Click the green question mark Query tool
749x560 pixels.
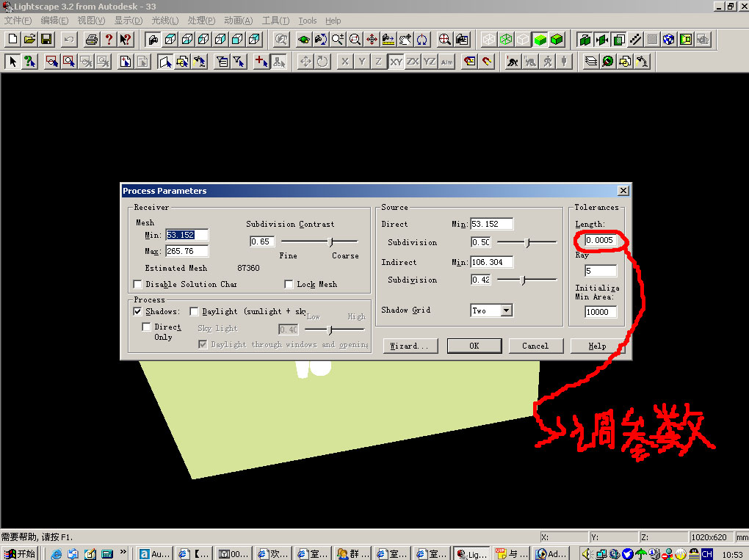pos(29,61)
